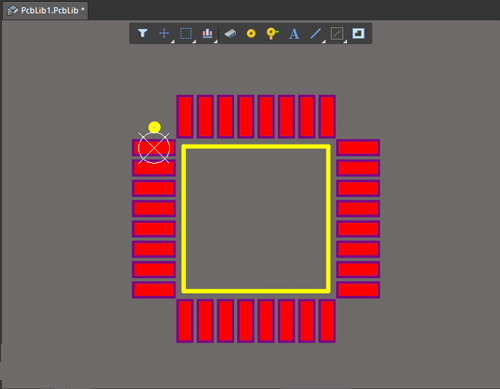Viewport: 500px width, 389px height.
Task: Click the Snap/Move plus tool
Action: coord(164,33)
